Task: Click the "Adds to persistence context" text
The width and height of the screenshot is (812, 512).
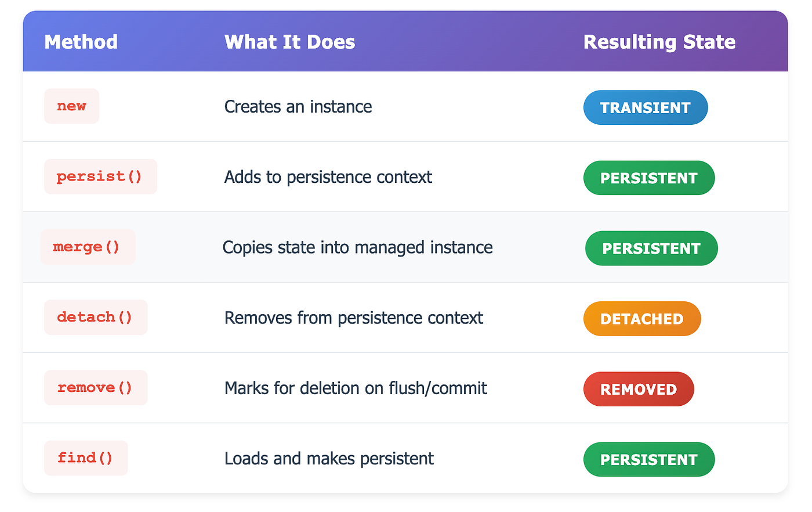Action: click(x=328, y=177)
